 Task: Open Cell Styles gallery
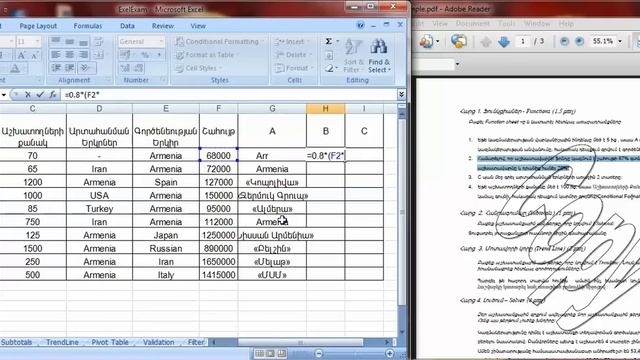[x=199, y=68]
